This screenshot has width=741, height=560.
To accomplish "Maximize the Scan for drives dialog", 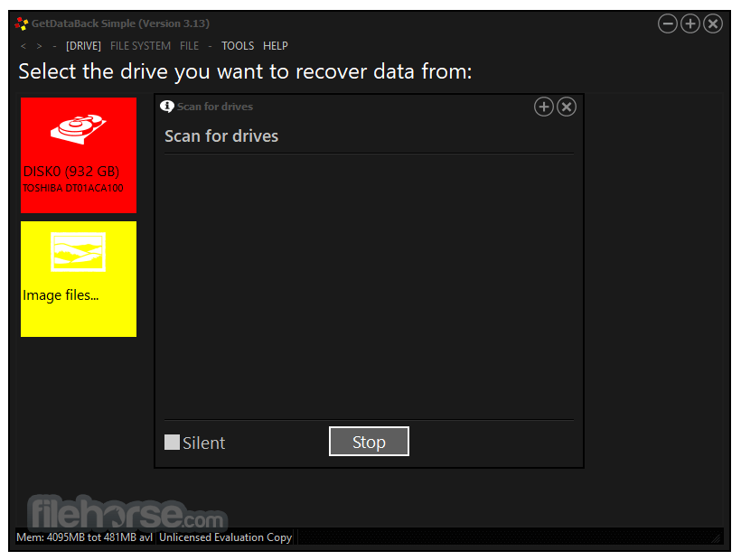I will click(544, 107).
